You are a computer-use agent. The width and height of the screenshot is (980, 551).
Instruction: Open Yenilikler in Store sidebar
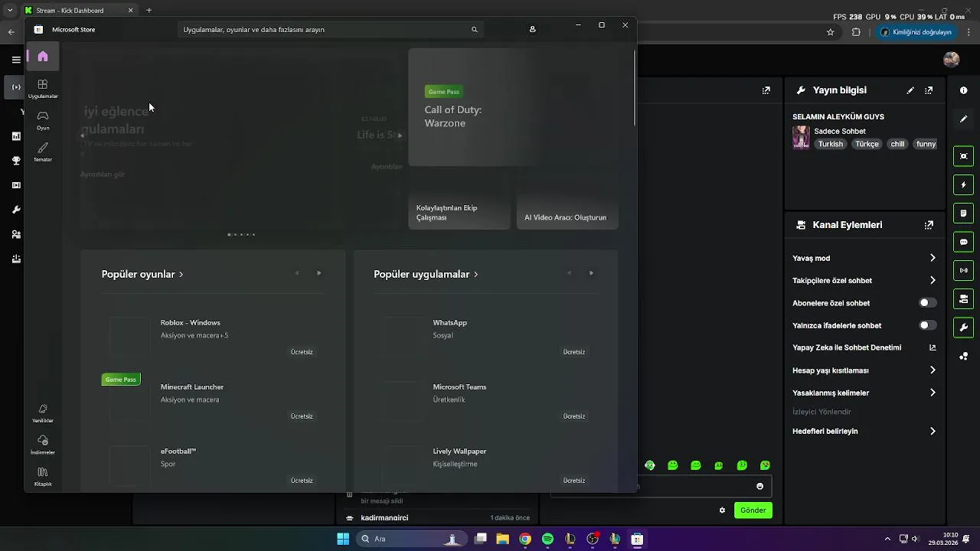pos(43,413)
